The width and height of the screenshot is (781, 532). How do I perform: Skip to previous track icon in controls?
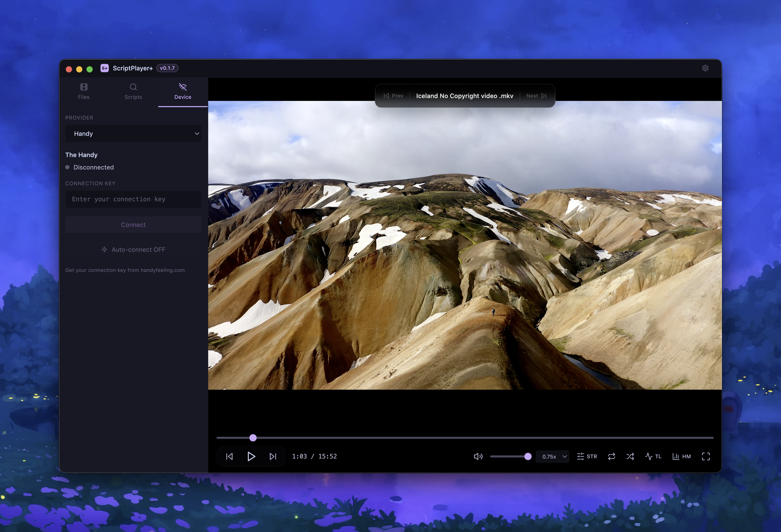[x=229, y=456]
